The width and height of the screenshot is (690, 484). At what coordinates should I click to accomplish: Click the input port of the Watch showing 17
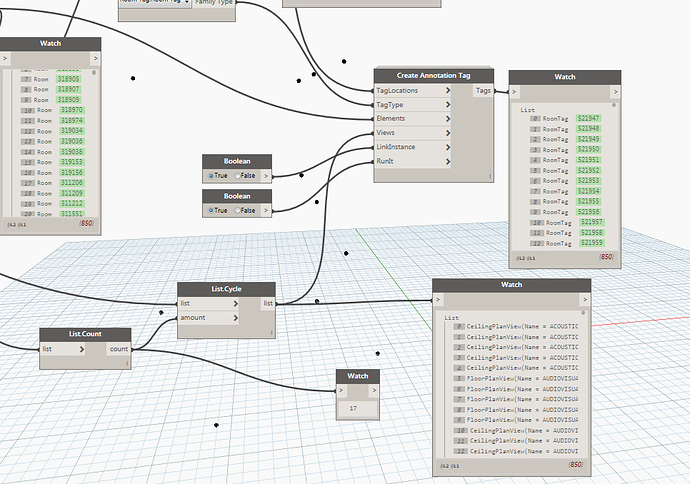[341, 390]
